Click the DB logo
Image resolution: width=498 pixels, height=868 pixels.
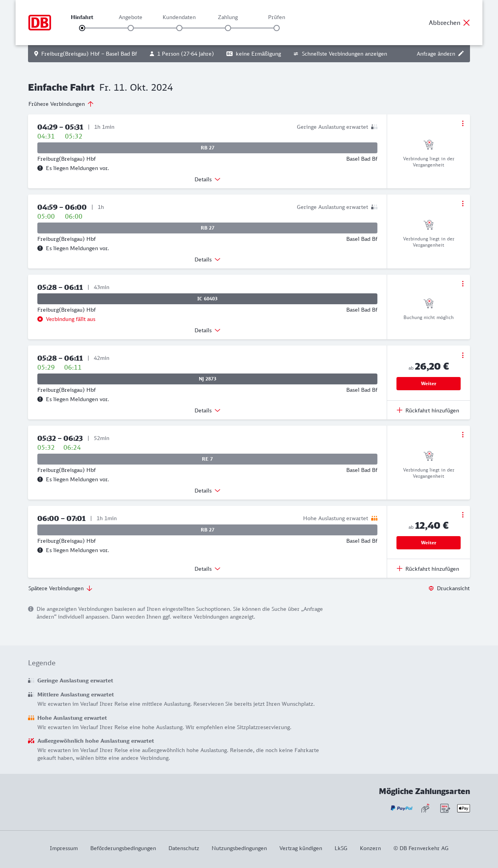[x=40, y=23]
